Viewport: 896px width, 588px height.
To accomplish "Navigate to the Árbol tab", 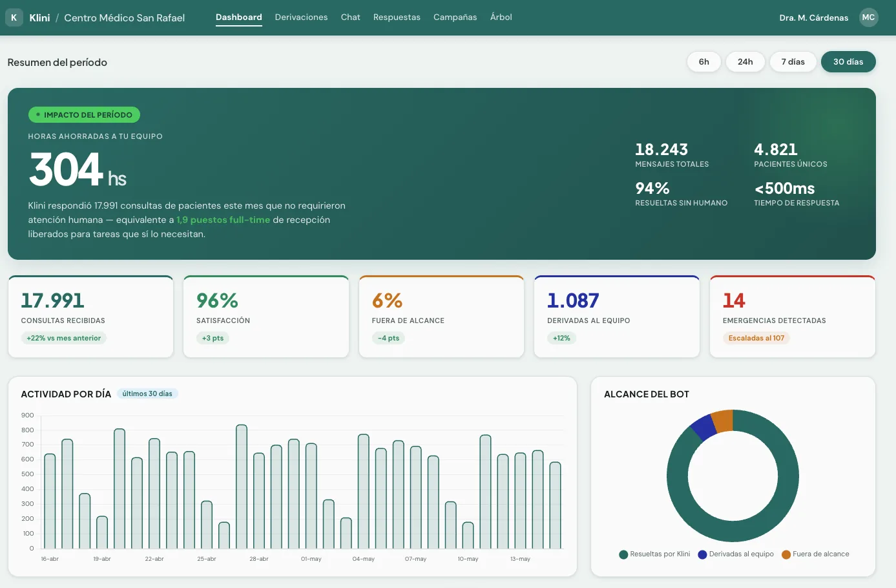I will pyautogui.click(x=501, y=17).
